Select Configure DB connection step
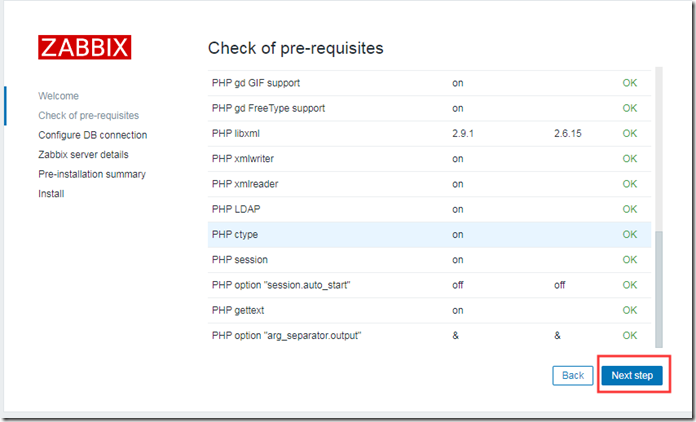This screenshot has height=422, width=696. click(x=92, y=135)
